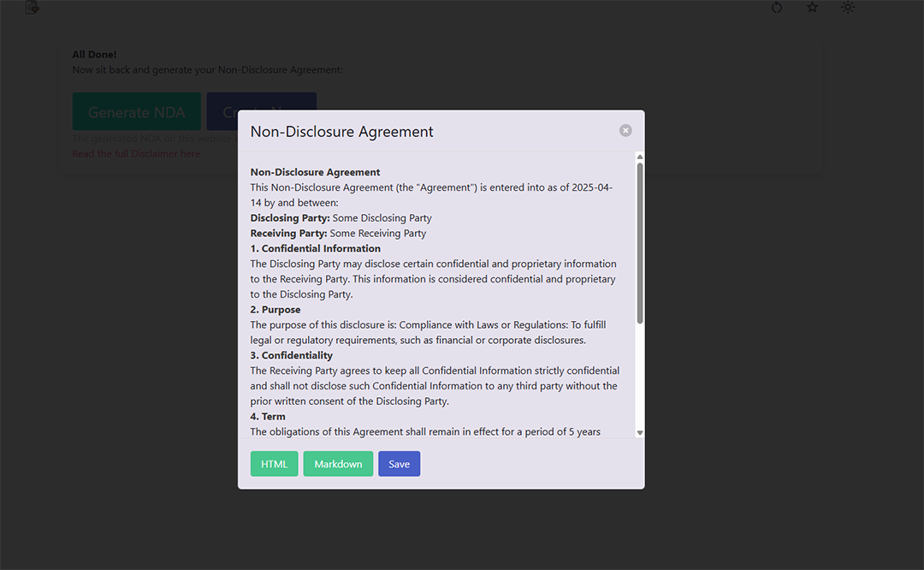Click the '3. Confidentiality' section heading
Image resolution: width=924 pixels, height=570 pixels.
coord(291,355)
